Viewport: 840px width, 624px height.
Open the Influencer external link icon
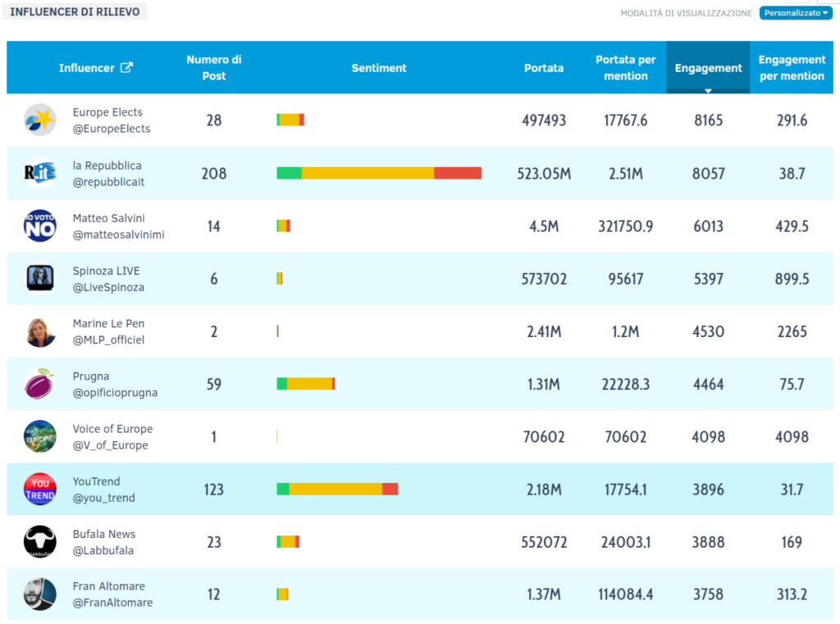126,67
